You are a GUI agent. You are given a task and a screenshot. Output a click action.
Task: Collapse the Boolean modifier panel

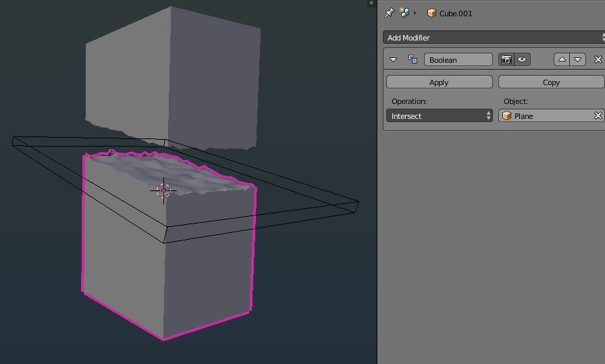point(393,60)
